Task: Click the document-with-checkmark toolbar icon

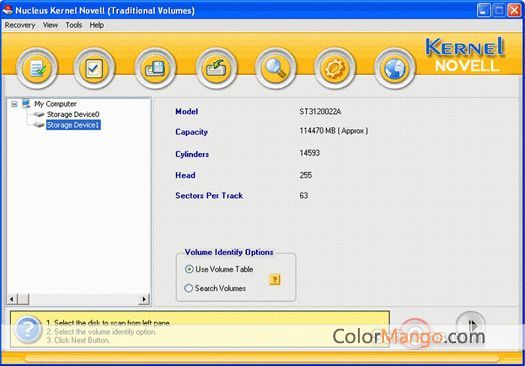Action: pos(37,68)
